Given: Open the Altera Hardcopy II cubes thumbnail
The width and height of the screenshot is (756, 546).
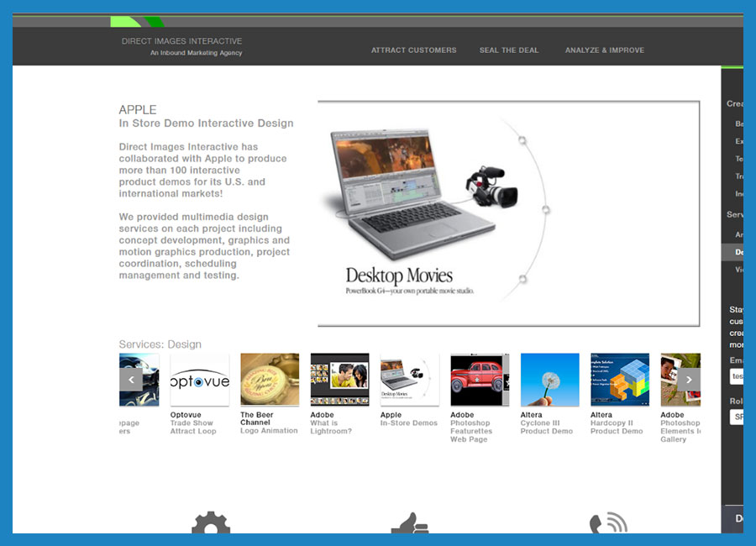Looking at the screenshot, I should click(620, 380).
